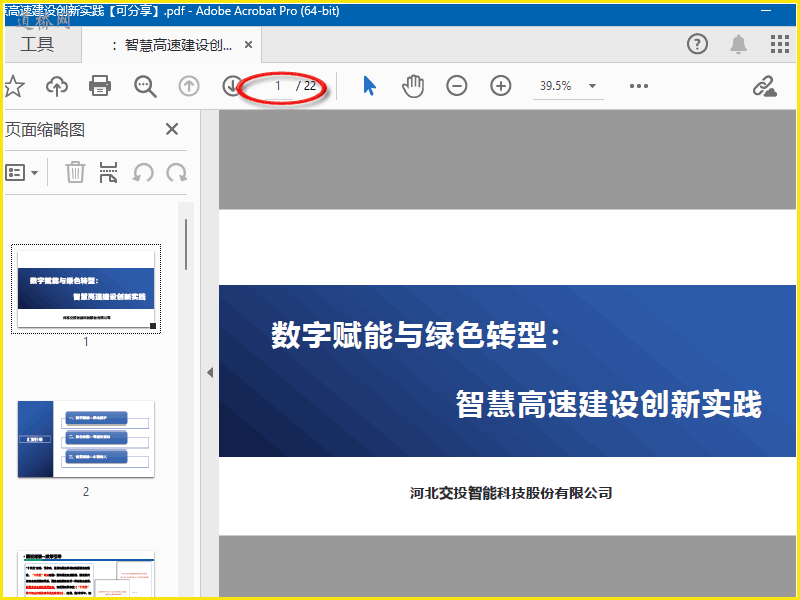
Task: Zoom in with the plus icon
Action: 501,86
